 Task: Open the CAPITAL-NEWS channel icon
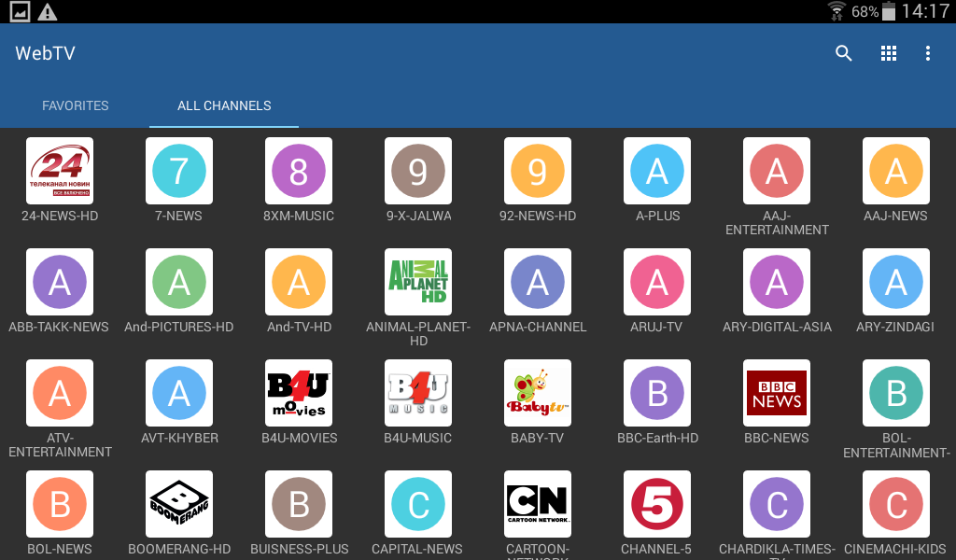point(418,504)
